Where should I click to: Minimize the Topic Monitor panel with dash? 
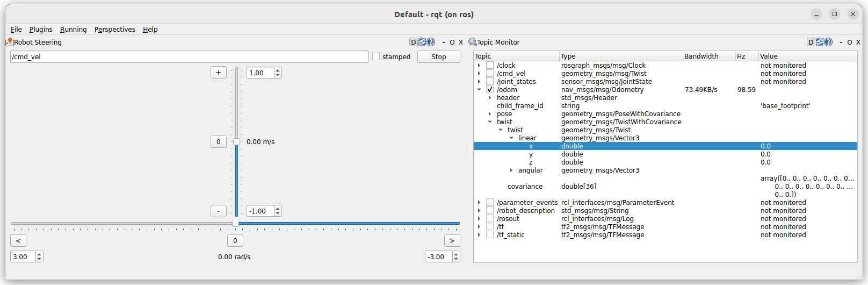841,42
